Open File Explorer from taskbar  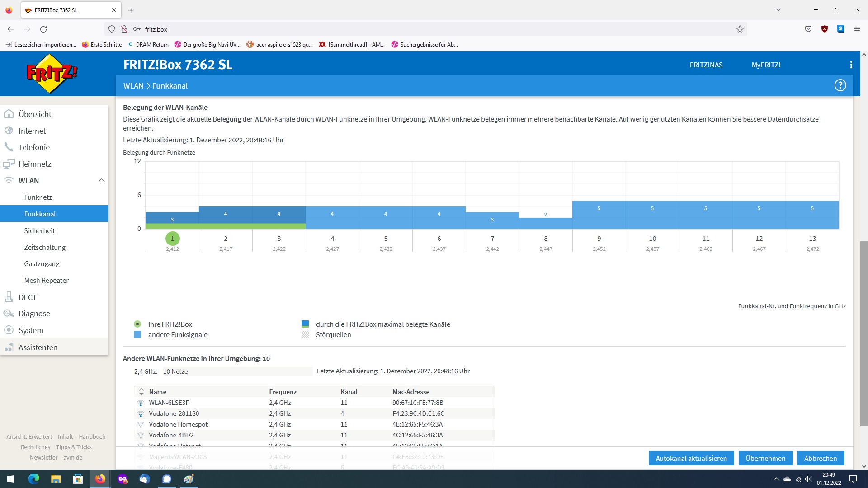56,479
